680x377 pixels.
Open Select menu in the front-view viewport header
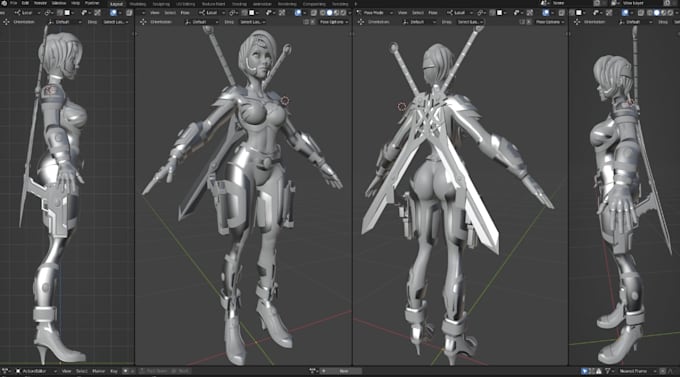[x=170, y=13]
